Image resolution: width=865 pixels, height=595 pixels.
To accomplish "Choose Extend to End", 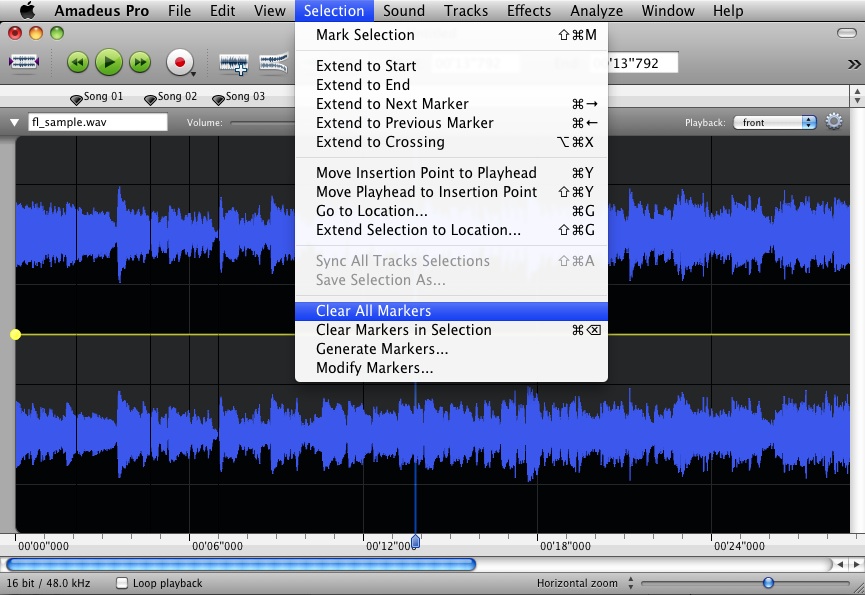I will click(x=451, y=84).
